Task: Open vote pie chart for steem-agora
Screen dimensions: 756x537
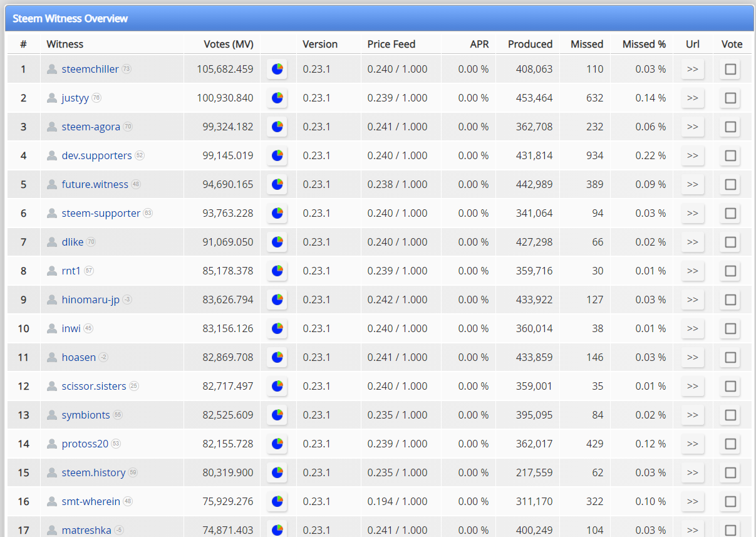Action: pos(277,127)
